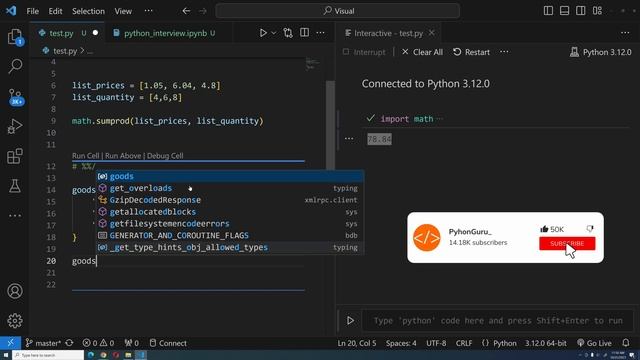Open Customize Layout icon
Image resolution: width=640 pixels, height=360 pixels.
coord(598,11)
